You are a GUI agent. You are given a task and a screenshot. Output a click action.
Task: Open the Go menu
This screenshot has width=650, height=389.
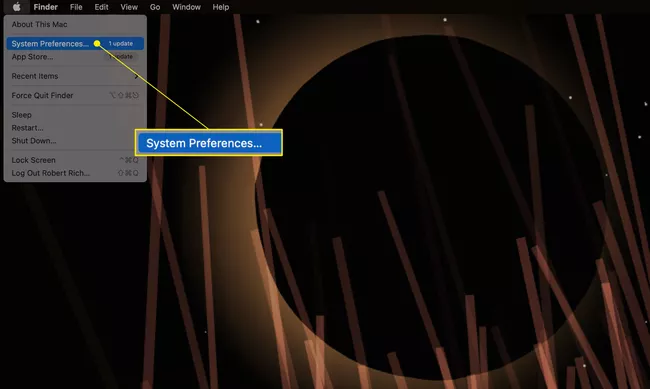pyautogui.click(x=155, y=7)
